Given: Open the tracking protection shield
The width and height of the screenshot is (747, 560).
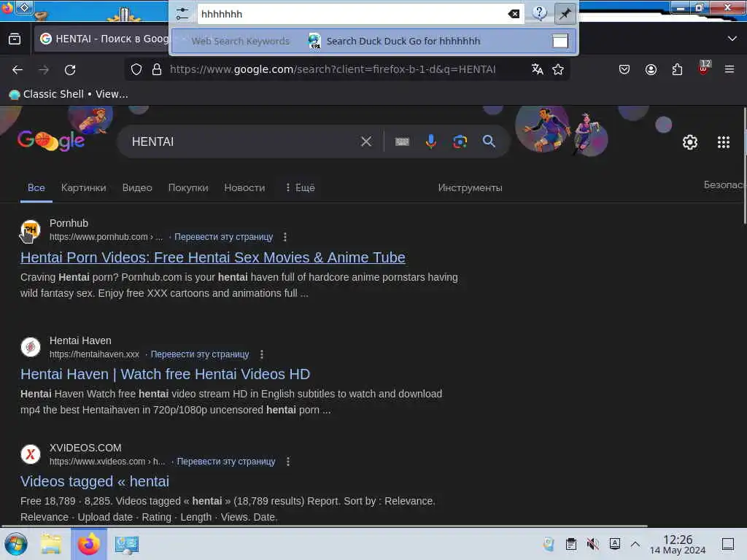Looking at the screenshot, I should click(136, 69).
